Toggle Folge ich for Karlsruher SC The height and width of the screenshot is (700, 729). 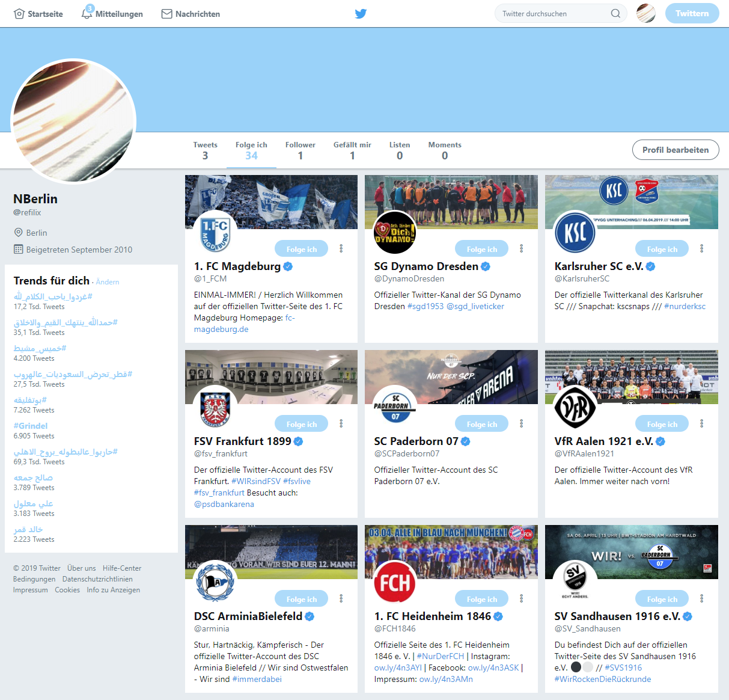tap(662, 249)
